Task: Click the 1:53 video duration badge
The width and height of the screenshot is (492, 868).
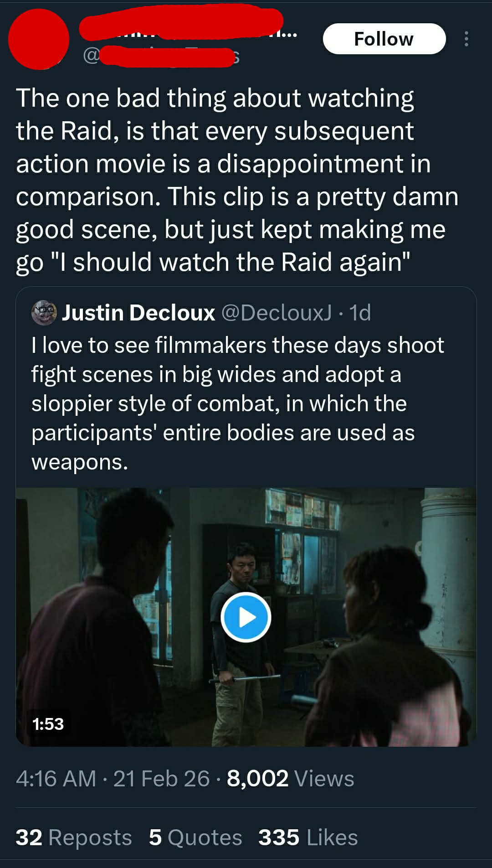Action: click(x=48, y=724)
